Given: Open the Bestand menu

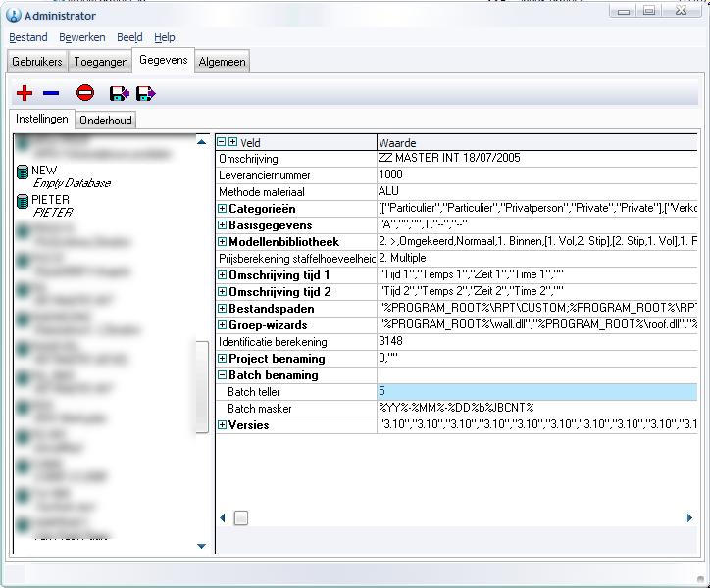Looking at the screenshot, I should (28, 37).
